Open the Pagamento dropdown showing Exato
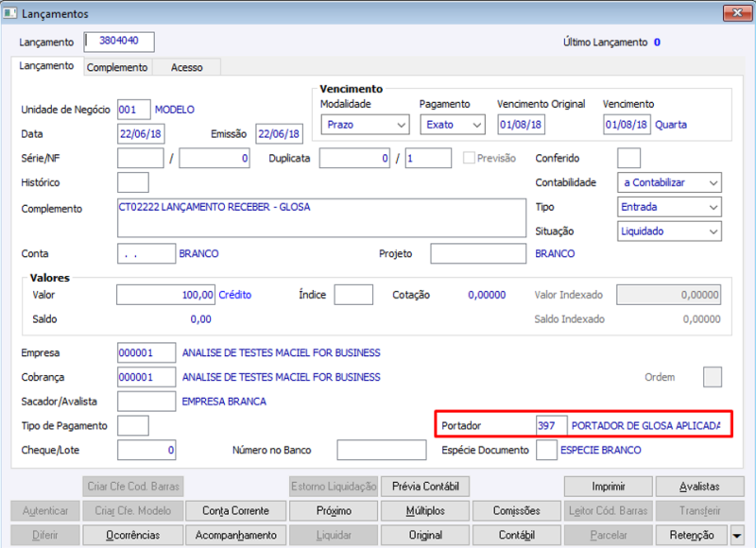Screen dimensions: 756x548 (x=453, y=125)
